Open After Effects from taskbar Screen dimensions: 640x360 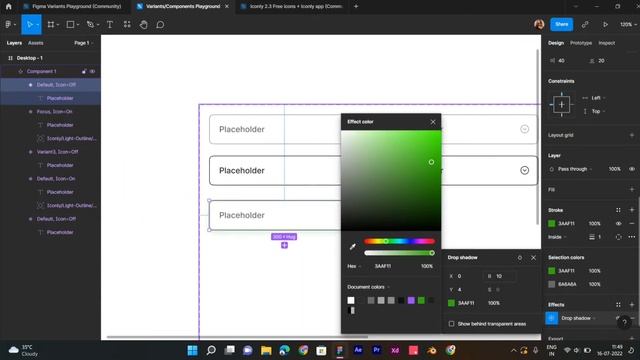[x=358, y=350]
